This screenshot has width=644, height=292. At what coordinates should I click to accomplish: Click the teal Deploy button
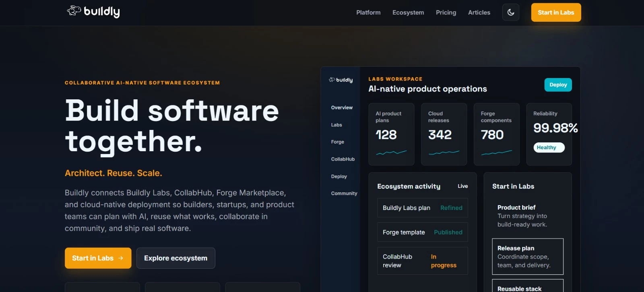tap(558, 85)
